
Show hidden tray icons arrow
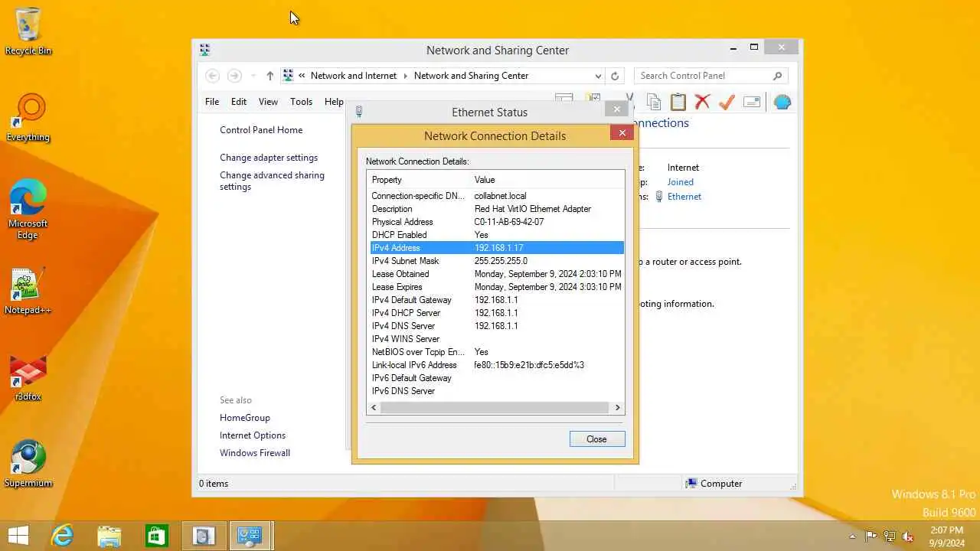click(x=852, y=536)
